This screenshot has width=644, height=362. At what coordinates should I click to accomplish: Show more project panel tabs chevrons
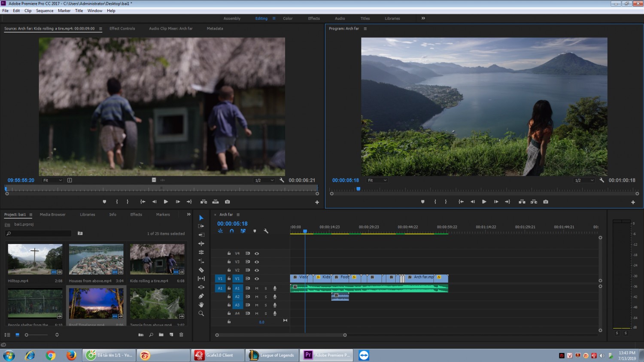(188, 214)
